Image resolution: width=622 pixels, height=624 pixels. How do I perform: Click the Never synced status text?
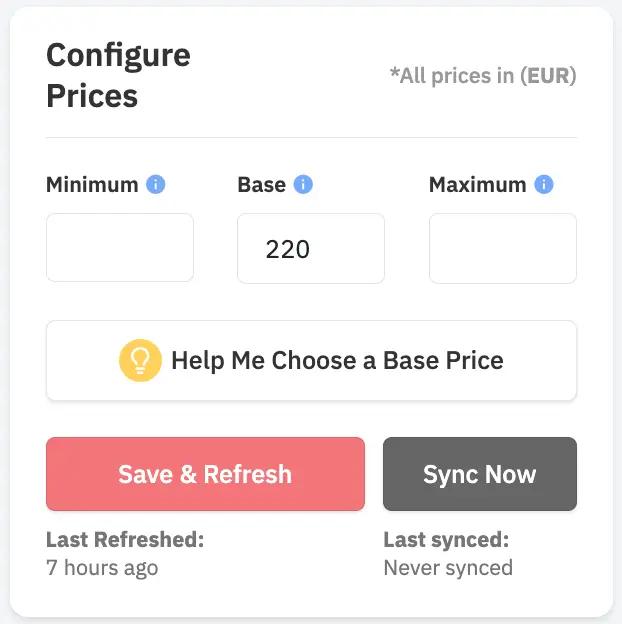(448, 568)
